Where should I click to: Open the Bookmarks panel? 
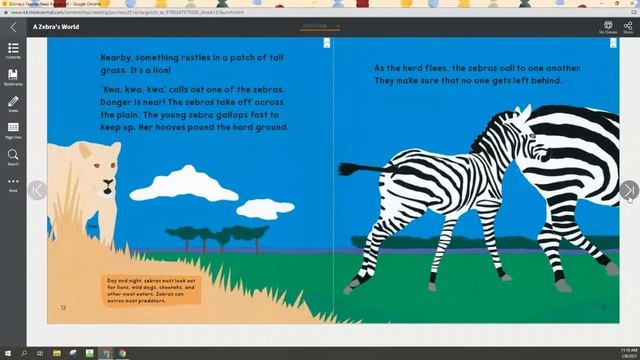[13, 77]
